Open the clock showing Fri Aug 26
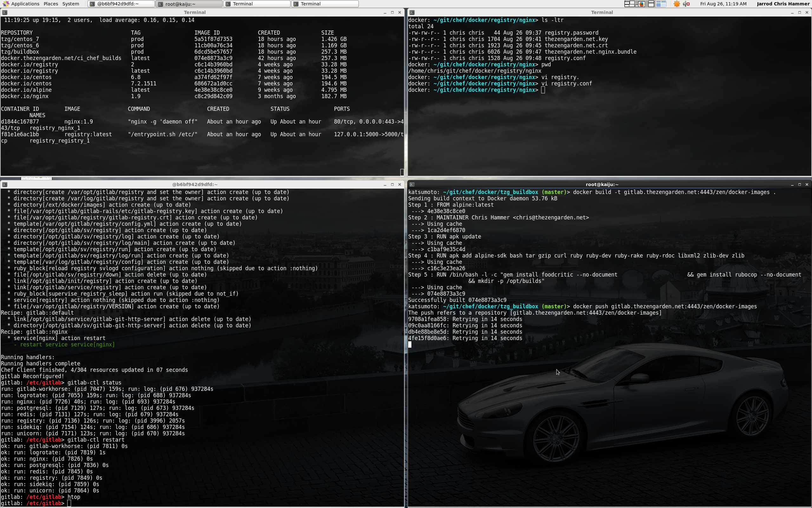 (x=723, y=4)
